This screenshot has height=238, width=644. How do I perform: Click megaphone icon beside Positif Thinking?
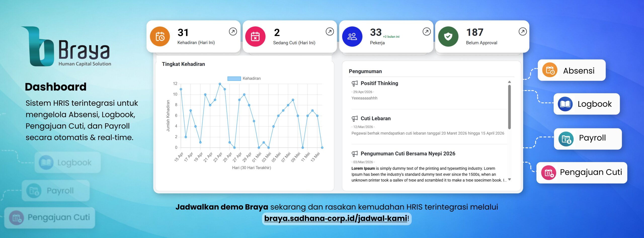click(355, 83)
